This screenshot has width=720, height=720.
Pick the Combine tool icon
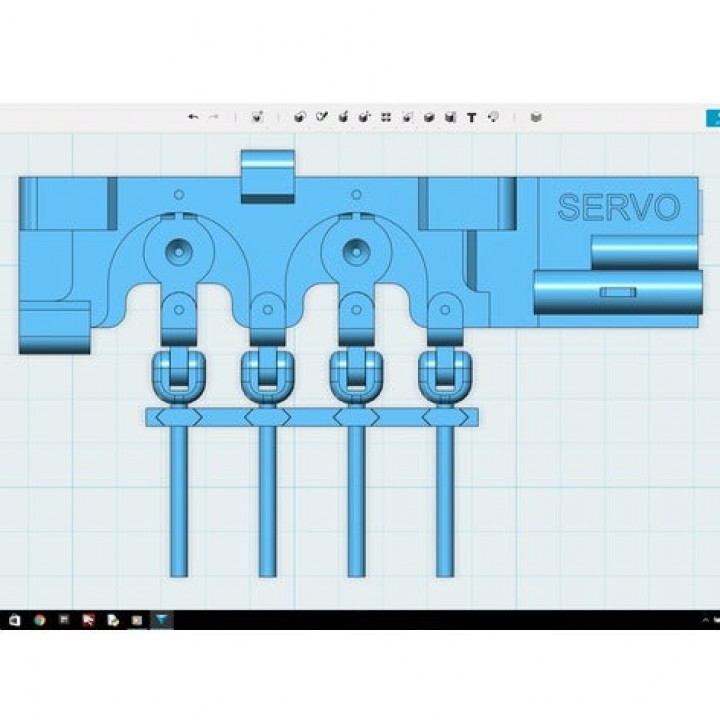click(x=429, y=117)
